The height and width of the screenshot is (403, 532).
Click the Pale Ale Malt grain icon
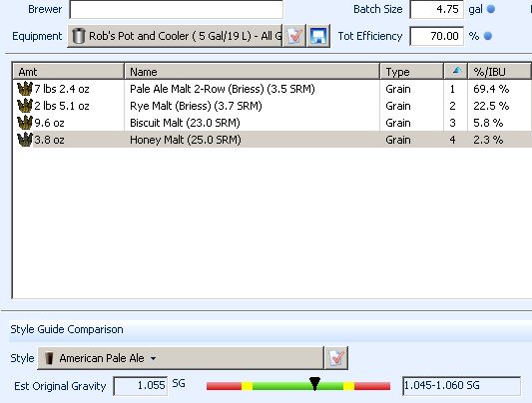pos(24,89)
